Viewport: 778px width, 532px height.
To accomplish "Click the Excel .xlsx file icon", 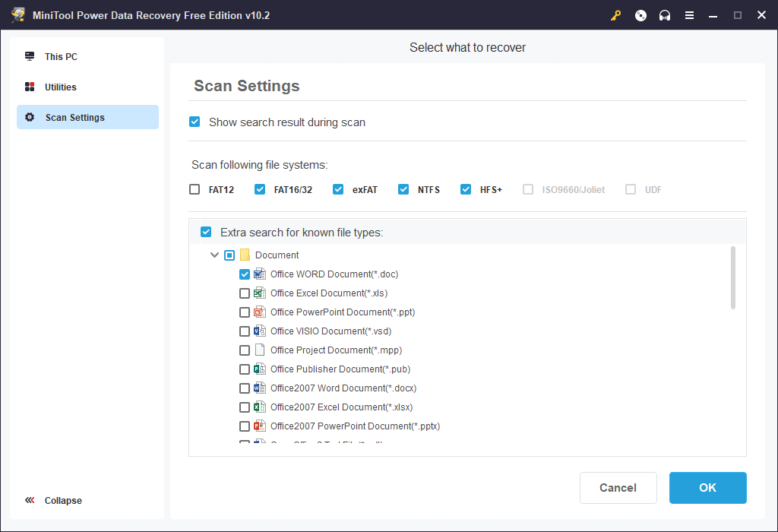I will tap(260, 407).
